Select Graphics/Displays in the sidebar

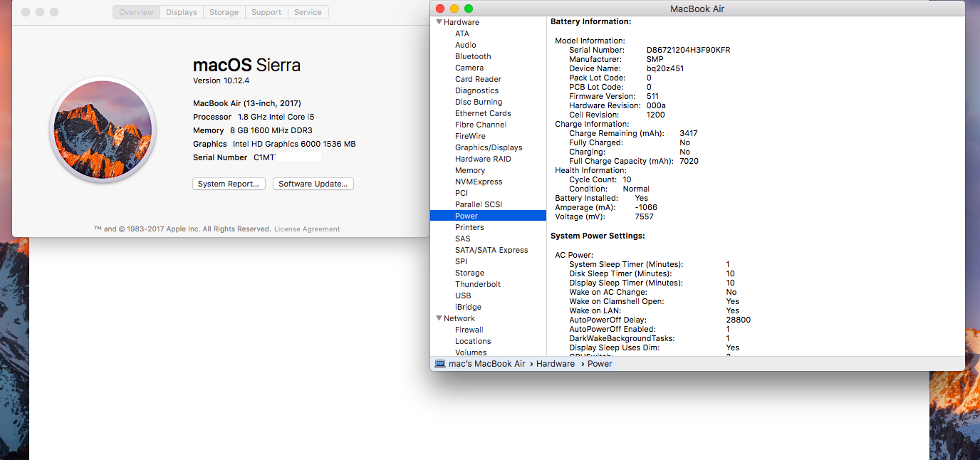(489, 147)
